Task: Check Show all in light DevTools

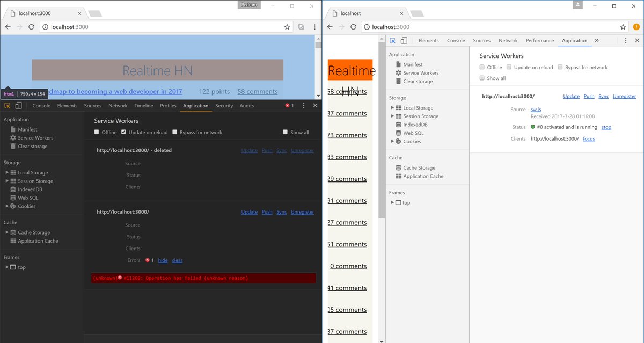Action: pos(482,78)
